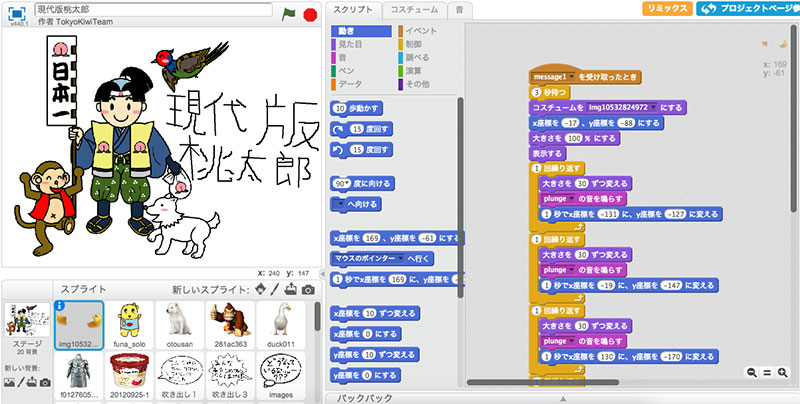
Task: Expand the バックパック panel
Action: click(x=562, y=398)
